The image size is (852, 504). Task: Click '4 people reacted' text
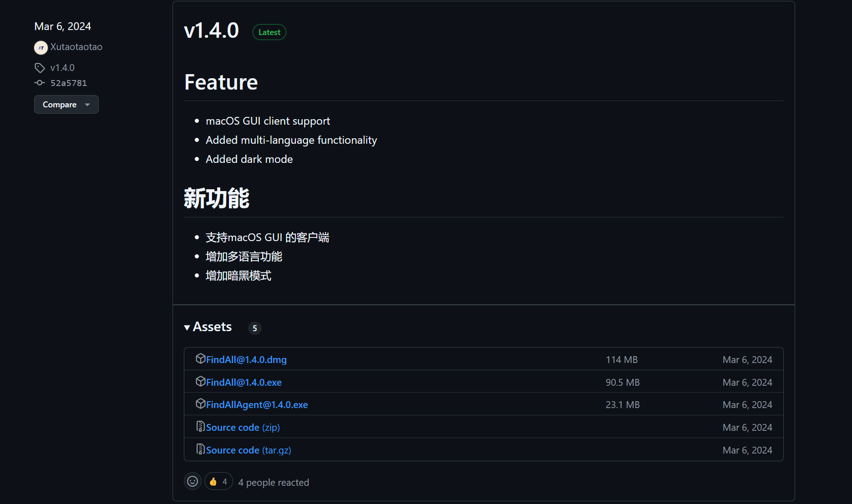click(274, 483)
